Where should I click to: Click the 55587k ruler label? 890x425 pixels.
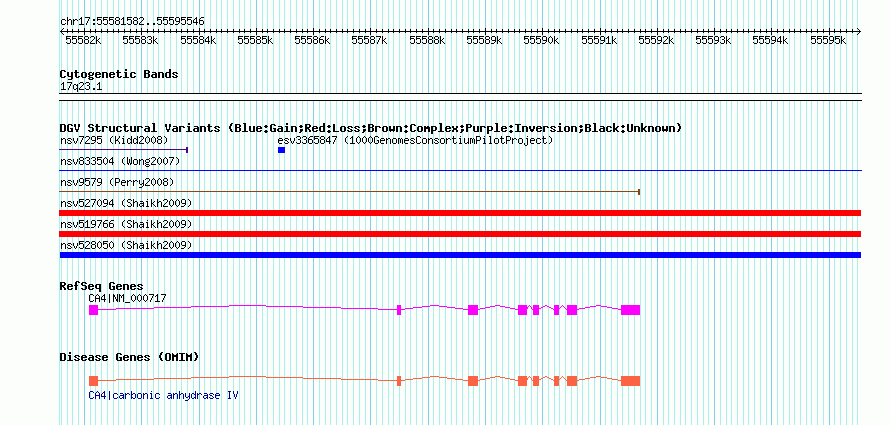click(x=370, y=40)
